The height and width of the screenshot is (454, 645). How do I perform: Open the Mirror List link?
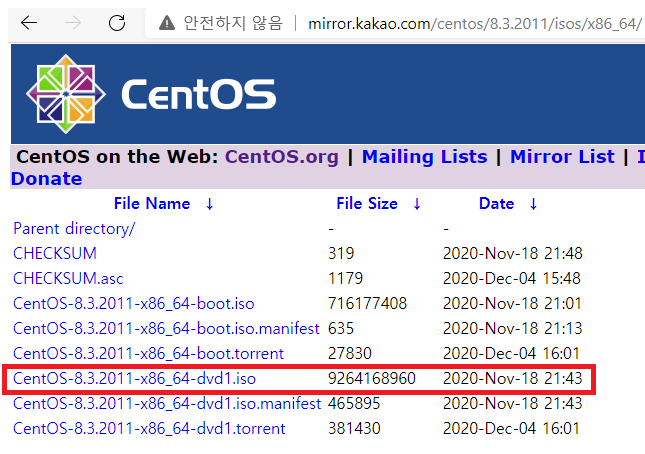click(x=562, y=157)
